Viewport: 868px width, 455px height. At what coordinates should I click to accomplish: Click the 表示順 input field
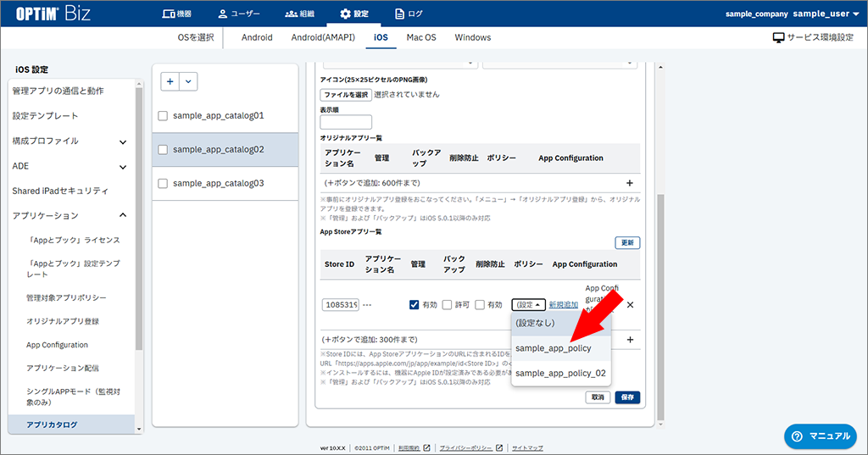346,122
